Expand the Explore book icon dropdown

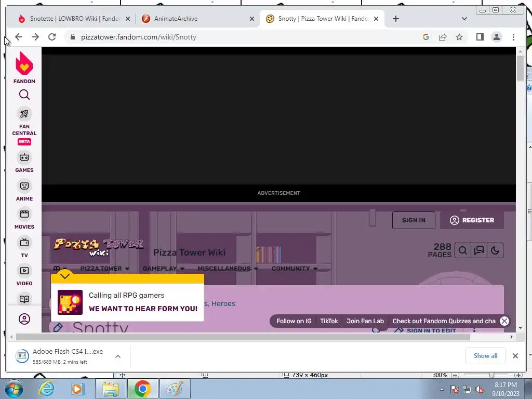(x=60, y=269)
